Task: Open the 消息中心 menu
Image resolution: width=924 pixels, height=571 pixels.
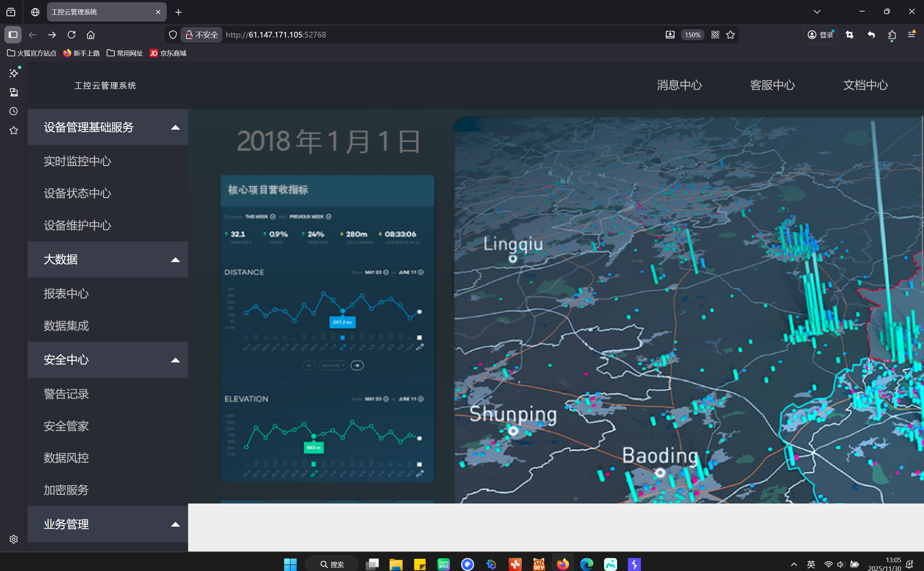Action: point(679,85)
